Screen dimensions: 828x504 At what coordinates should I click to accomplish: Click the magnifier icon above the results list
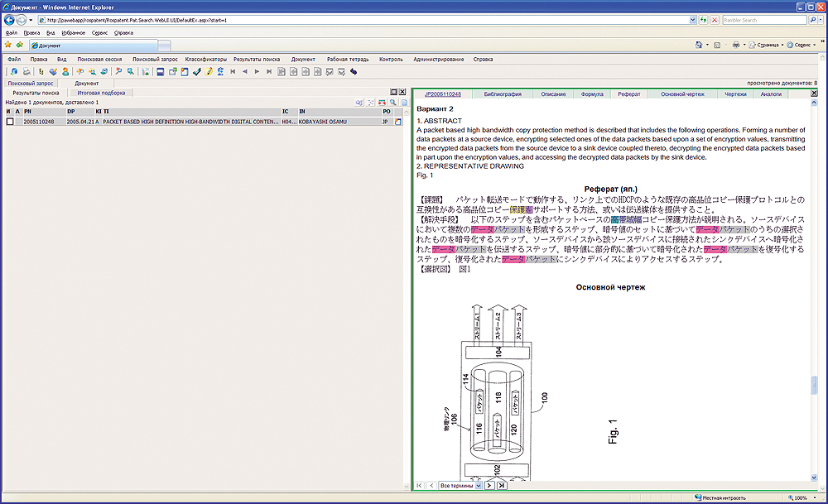(x=393, y=102)
